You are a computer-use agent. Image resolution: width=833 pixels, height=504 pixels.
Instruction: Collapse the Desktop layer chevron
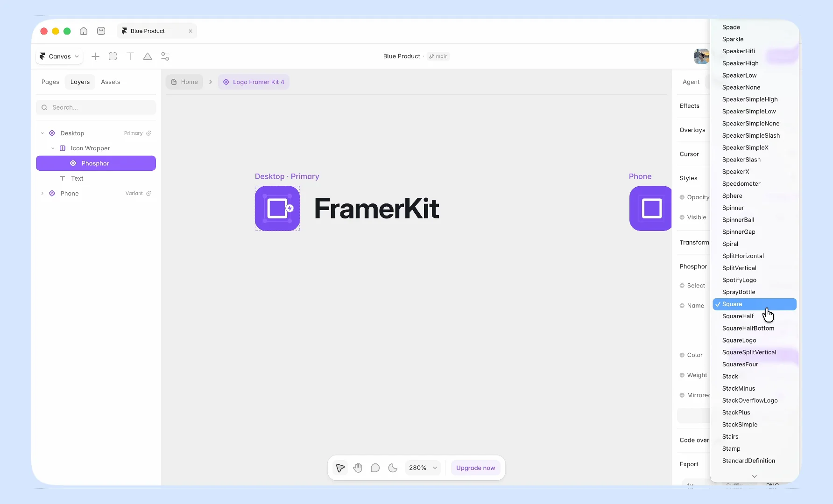tap(42, 133)
